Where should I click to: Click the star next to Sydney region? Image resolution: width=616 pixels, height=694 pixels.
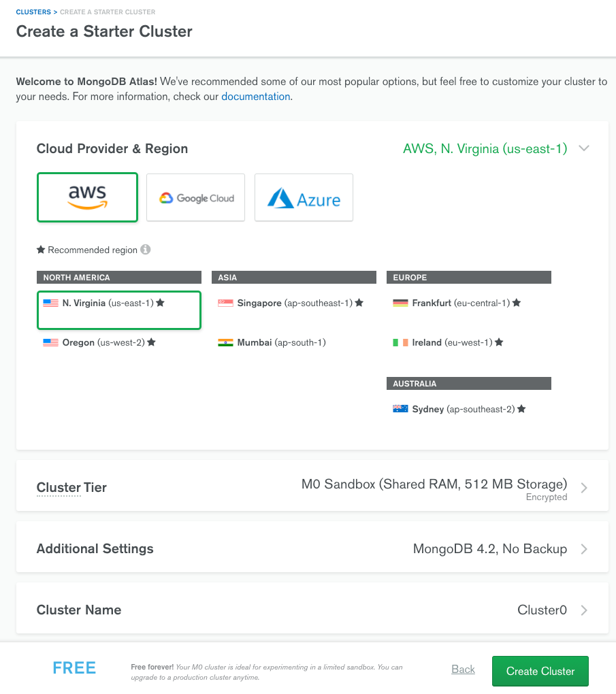[x=521, y=409]
